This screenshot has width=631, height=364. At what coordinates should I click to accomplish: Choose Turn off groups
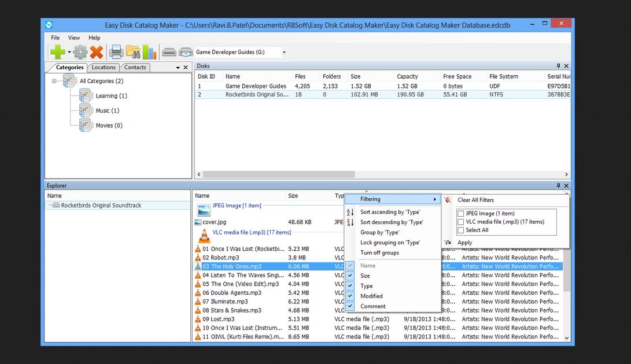pyautogui.click(x=379, y=252)
